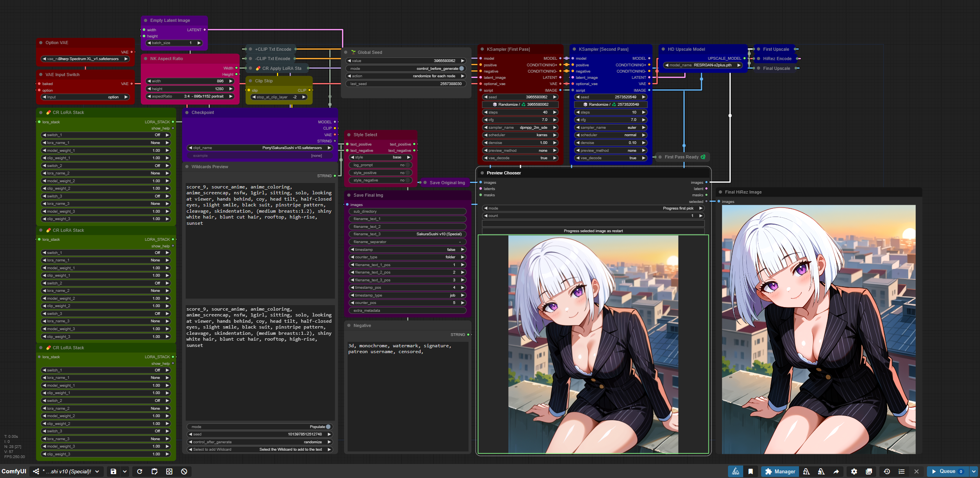Toggle the Wildcards mode Populate switch
Image resolution: width=980 pixels, height=478 pixels.
(328, 427)
